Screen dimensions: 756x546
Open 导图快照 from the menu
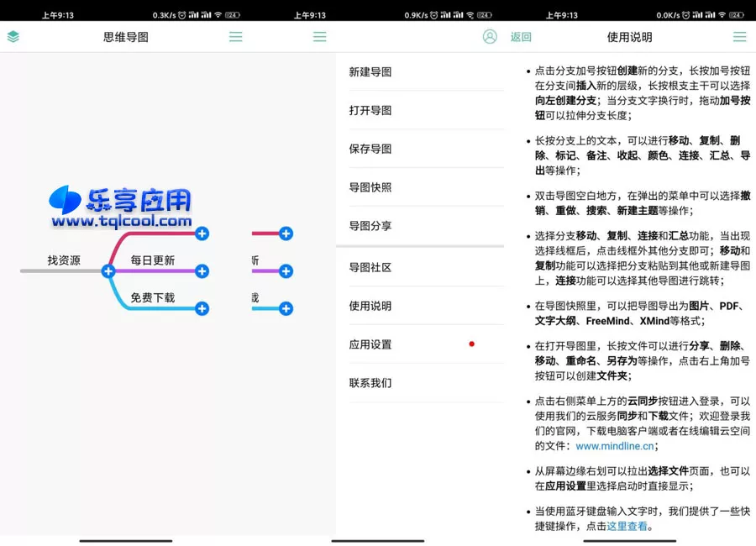(370, 187)
